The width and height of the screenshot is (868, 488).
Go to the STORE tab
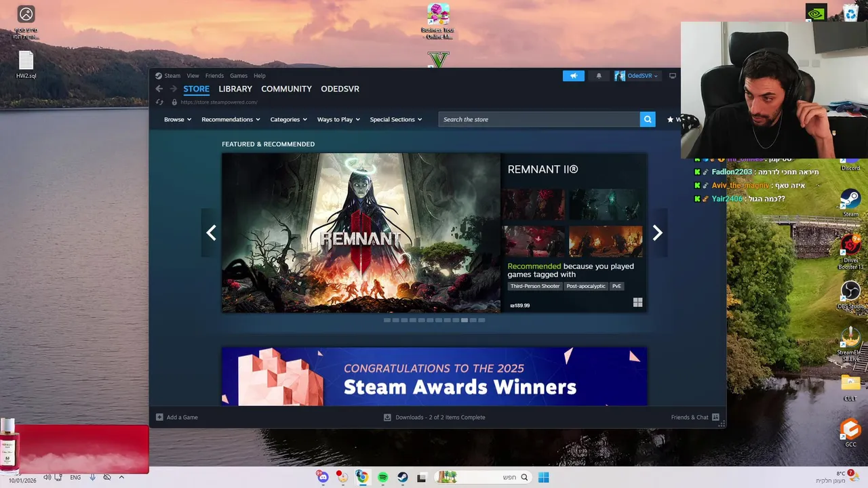click(196, 89)
